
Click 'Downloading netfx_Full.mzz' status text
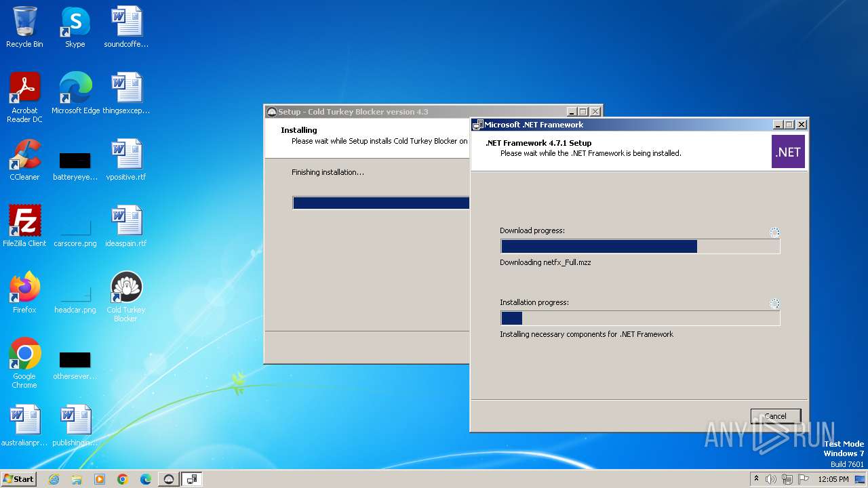coord(545,262)
